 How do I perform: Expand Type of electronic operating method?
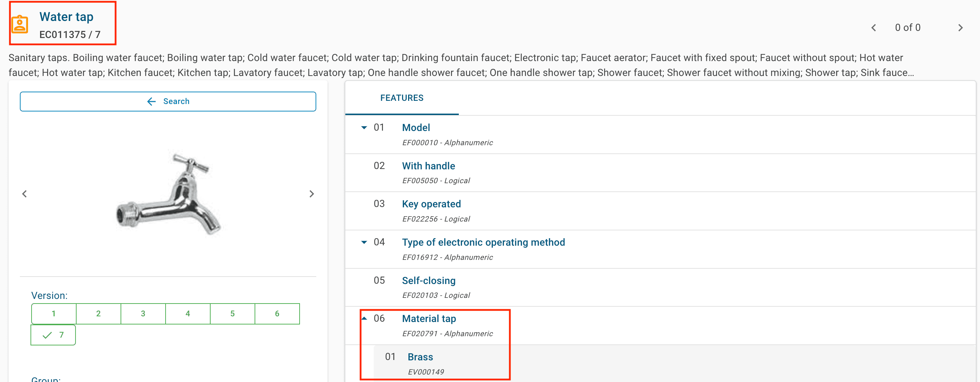click(x=364, y=242)
